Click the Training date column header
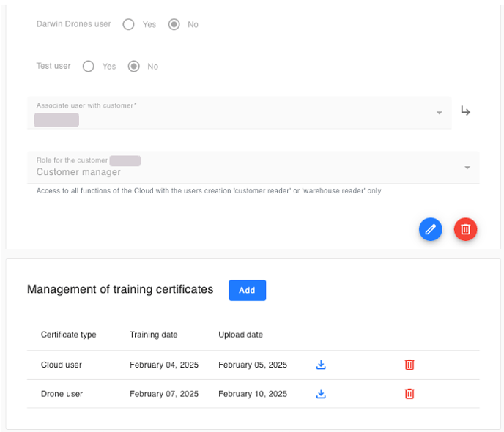This screenshot has height=432, width=504. click(153, 335)
